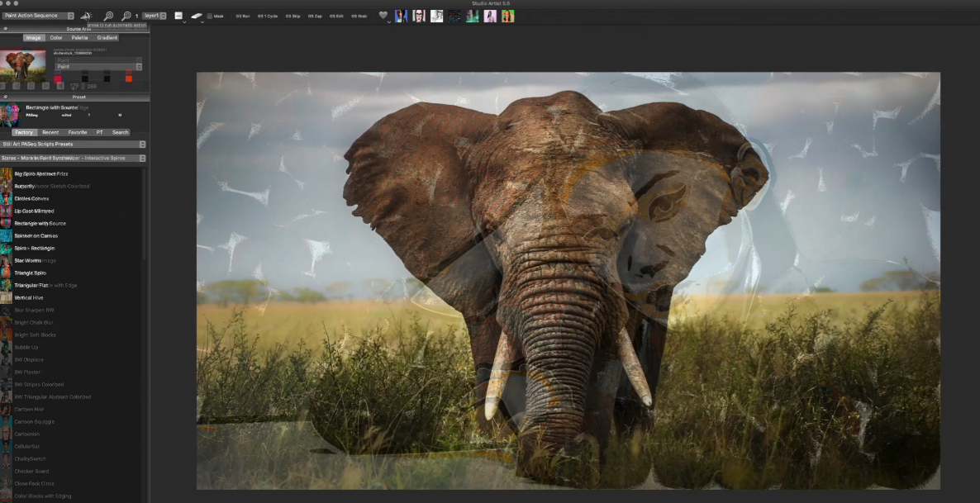Select the Vertical Hive preset icon
980x503 pixels.
click(7, 297)
